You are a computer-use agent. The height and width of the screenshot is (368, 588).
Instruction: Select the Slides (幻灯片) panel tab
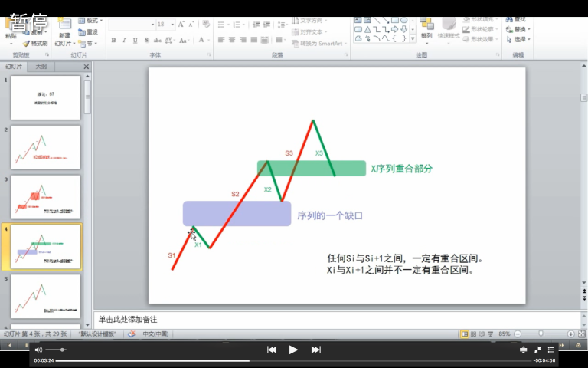point(14,67)
